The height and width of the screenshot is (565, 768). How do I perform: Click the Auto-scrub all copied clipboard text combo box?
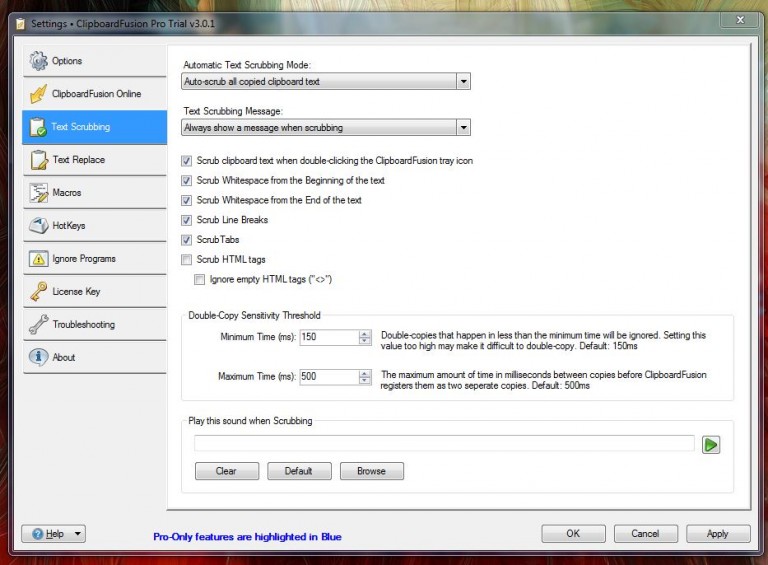pyautogui.click(x=326, y=82)
